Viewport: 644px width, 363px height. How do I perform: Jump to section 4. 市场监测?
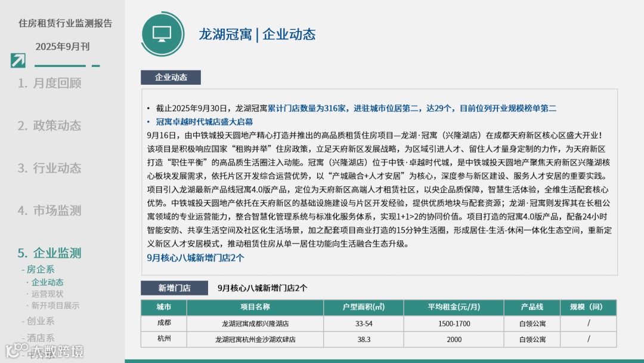[49, 211]
